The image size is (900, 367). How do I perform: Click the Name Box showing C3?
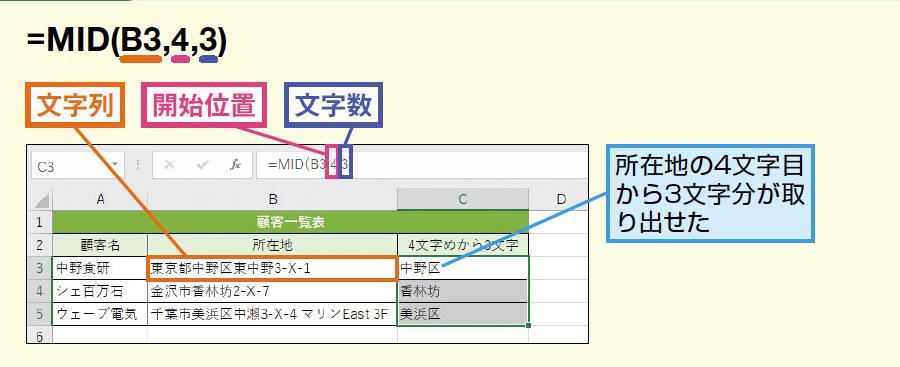tap(77, 166)
